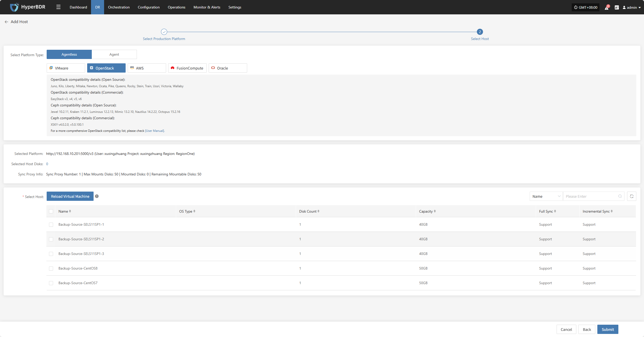The width and height of the screenshot is (644, 337).
Task: Click the language switch icon
Action: tap(617, 7)
